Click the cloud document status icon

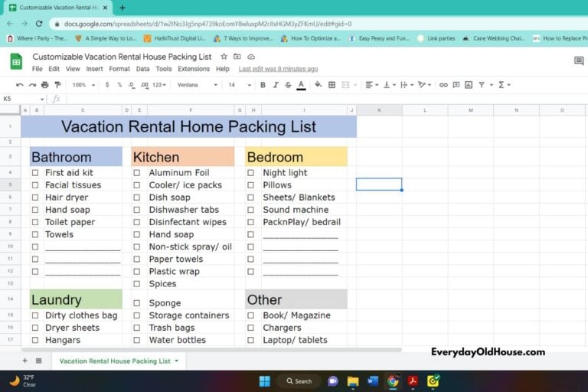tap(251, 57)
